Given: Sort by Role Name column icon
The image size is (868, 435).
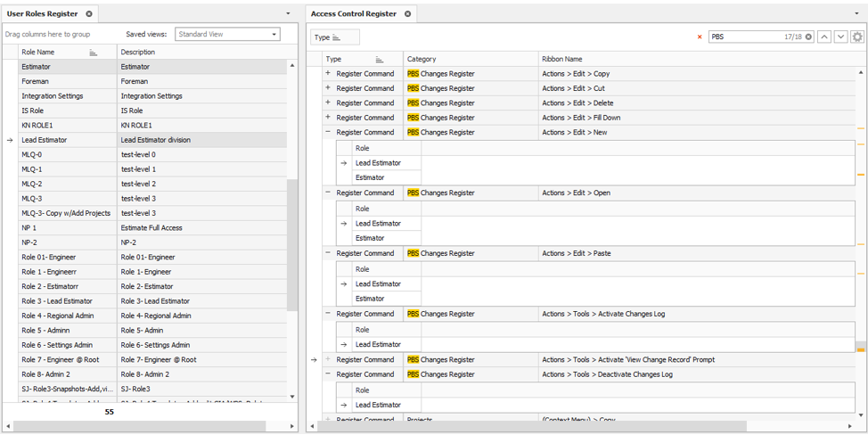Looking at the screenshot, I should [94, 53].
